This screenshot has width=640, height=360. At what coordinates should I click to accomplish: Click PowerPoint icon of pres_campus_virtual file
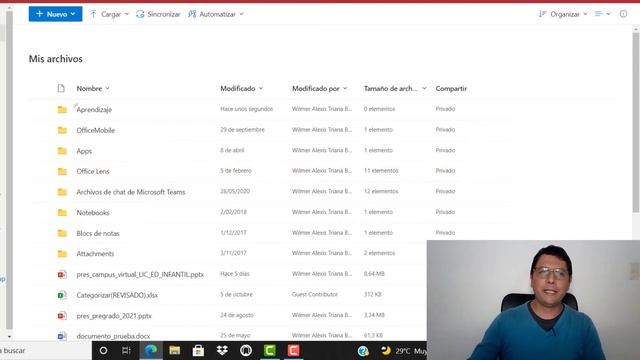click(62, 274)
